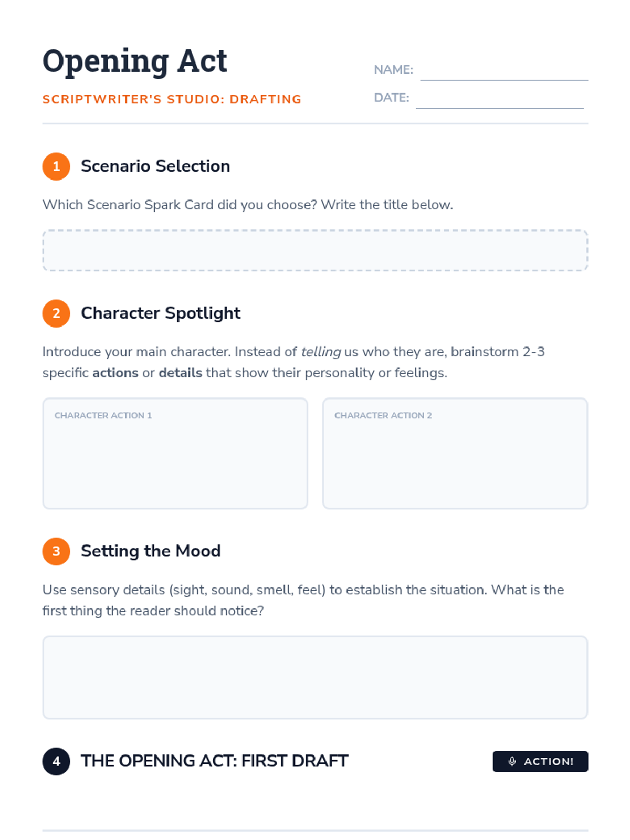Click the Setting the Mood text area
This screenshot has height=840, width=630.
click(315, 677)
